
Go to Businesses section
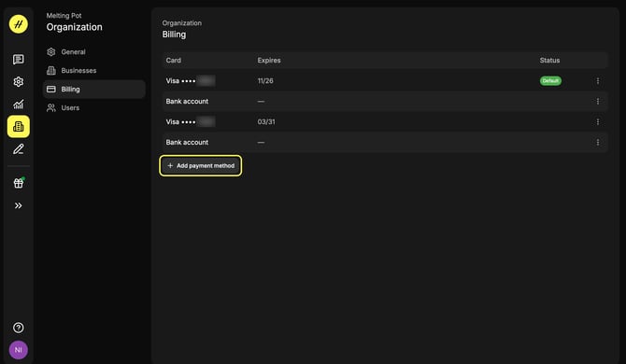coord(93,71)
